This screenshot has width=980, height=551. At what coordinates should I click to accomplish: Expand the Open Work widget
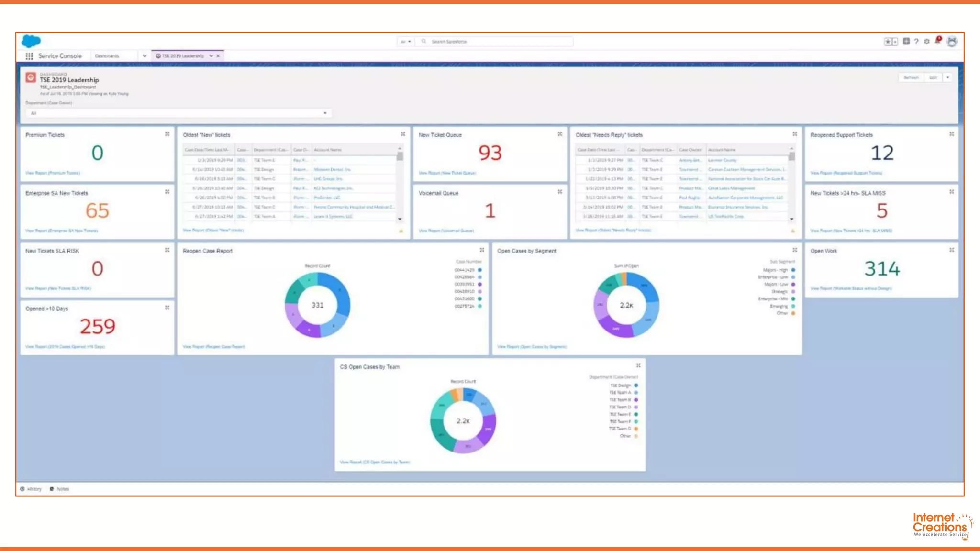pos(952,250)
